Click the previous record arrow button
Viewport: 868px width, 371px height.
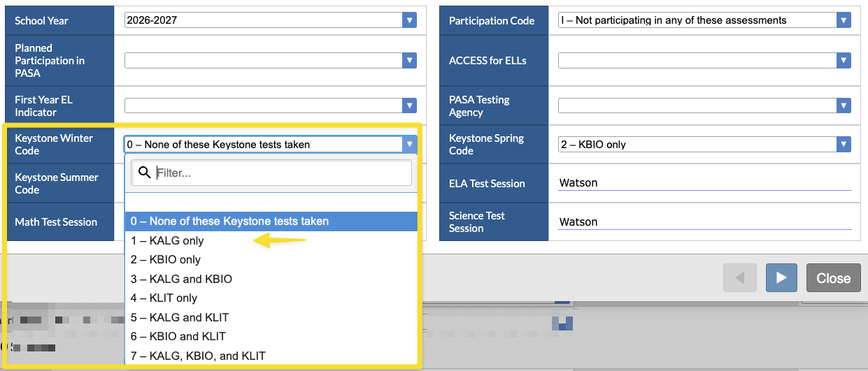pos(739,277)
